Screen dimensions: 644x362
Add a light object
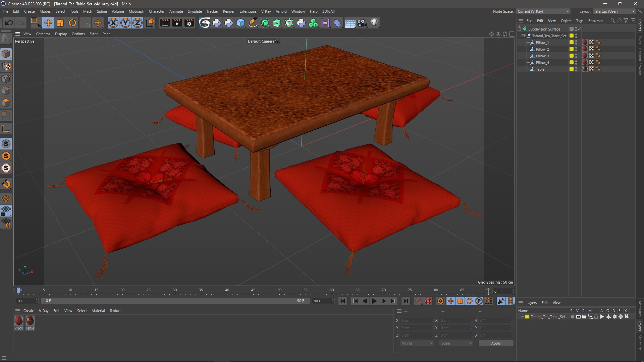374,23
